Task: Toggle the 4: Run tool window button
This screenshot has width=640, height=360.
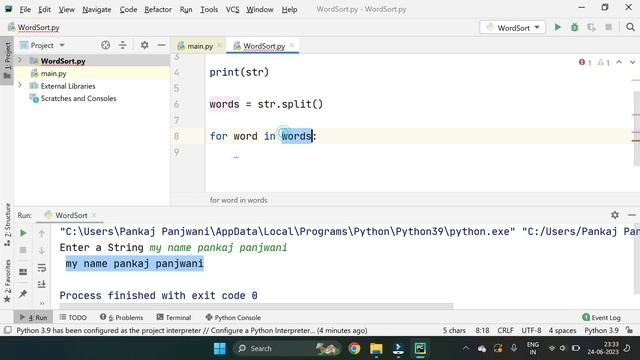Action: pos(33,317)
